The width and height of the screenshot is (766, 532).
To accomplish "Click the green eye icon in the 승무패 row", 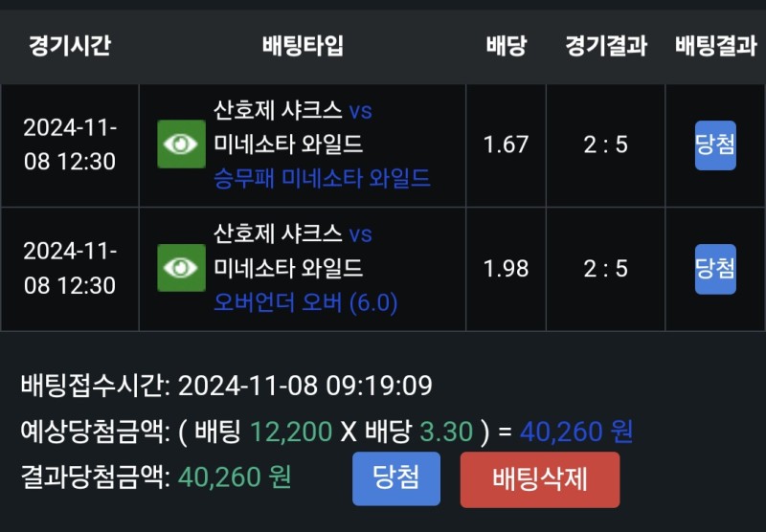I will coord(181,144).
